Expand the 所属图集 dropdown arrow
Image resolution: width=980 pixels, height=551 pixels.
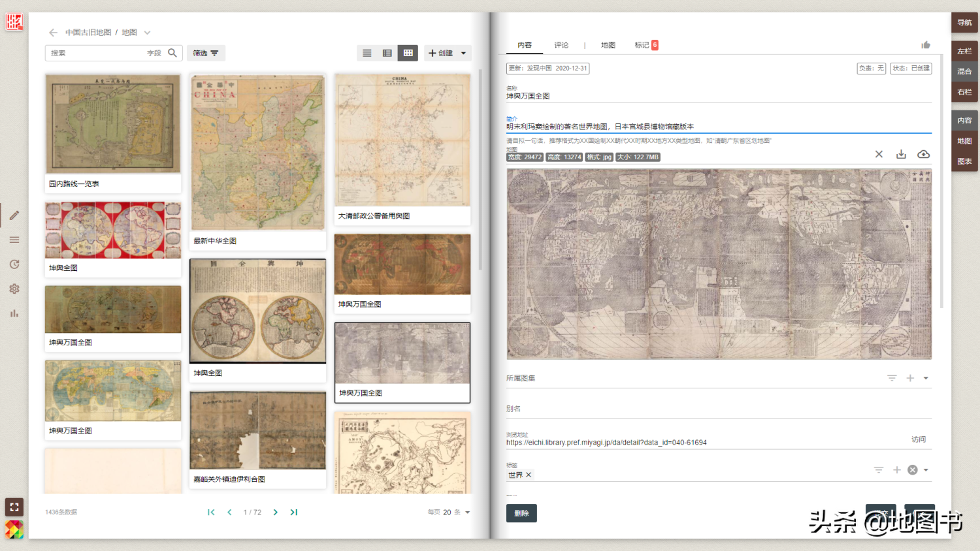pyautogui.click(x=926, y=378)
